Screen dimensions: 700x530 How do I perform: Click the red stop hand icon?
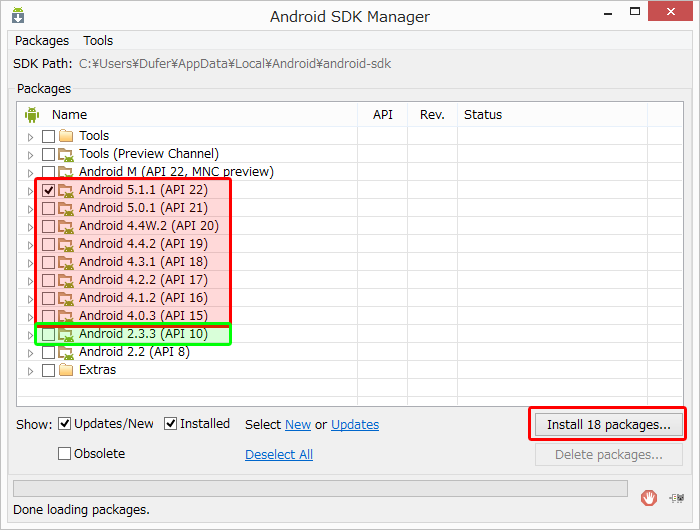click(649, 497)
